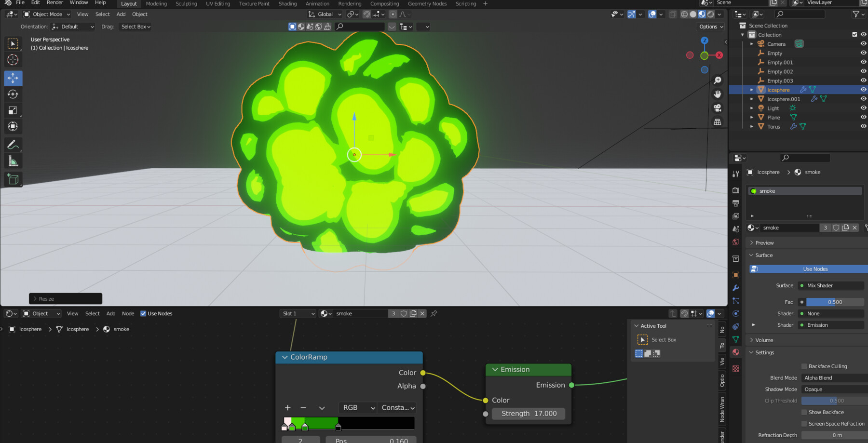Select the Move tool in the toolbar

[x=13, y=78]
